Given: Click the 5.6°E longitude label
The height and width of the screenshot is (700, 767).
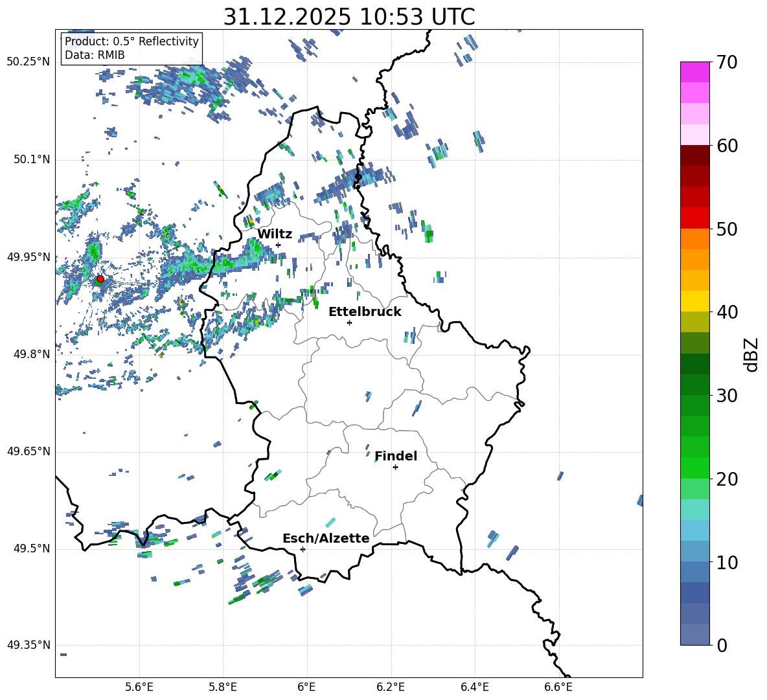Looking at the screenshot, I should (x=139, y=688).
